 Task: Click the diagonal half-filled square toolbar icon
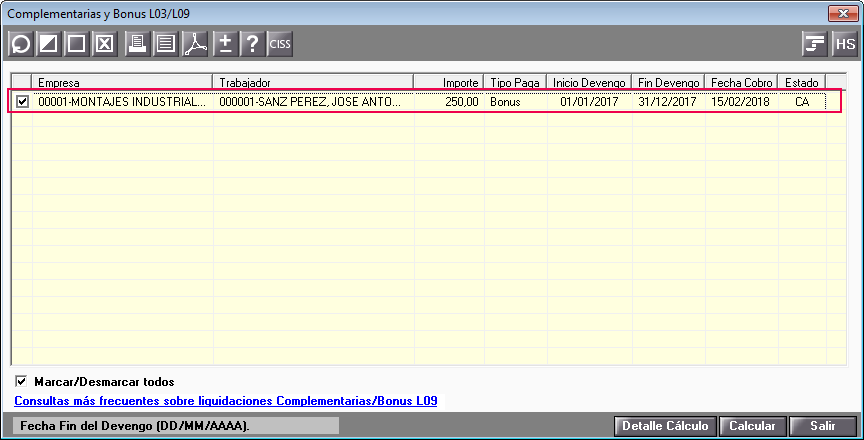[x=48, y=44]
